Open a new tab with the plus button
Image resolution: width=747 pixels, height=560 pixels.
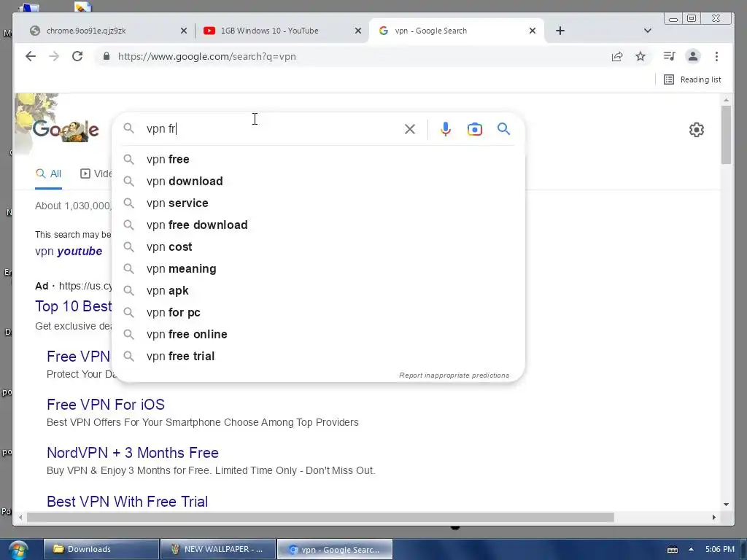560,31
